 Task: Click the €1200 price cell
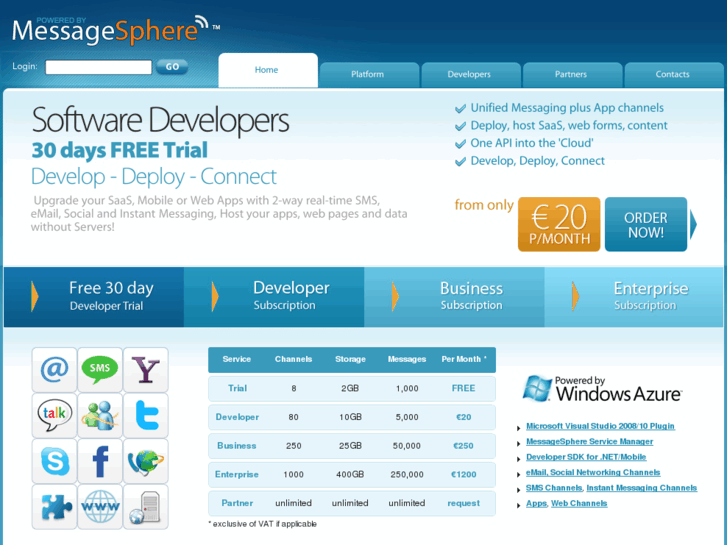pos(464,474)
